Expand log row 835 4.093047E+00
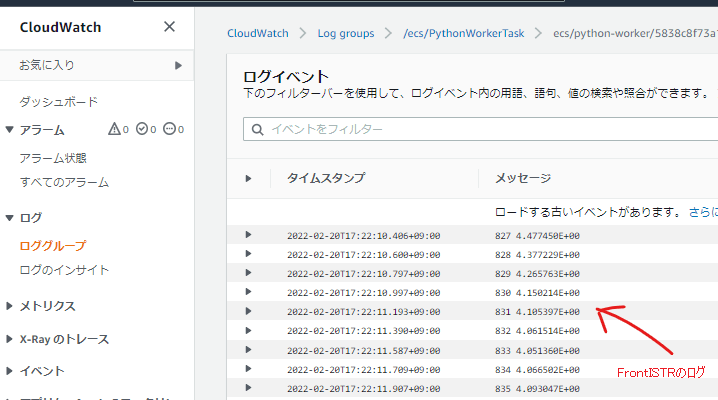This screenshot has height=400, width=718. click(248, 388)
